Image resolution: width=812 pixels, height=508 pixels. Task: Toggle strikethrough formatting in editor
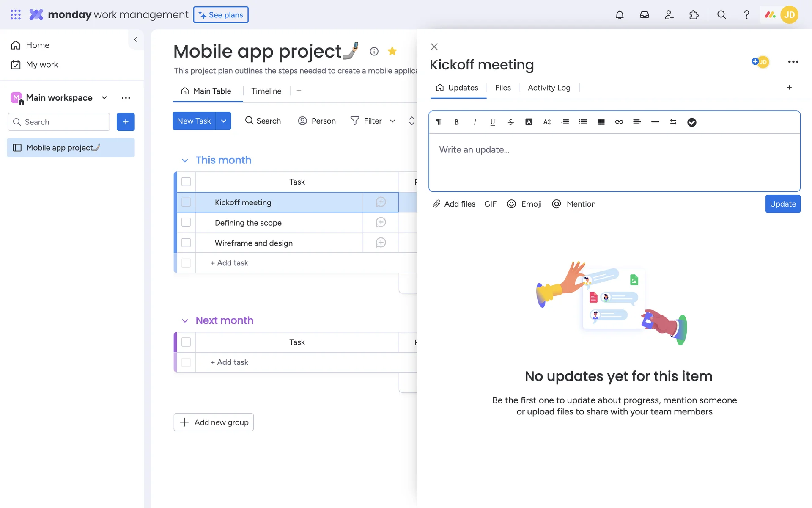[510, 122]
